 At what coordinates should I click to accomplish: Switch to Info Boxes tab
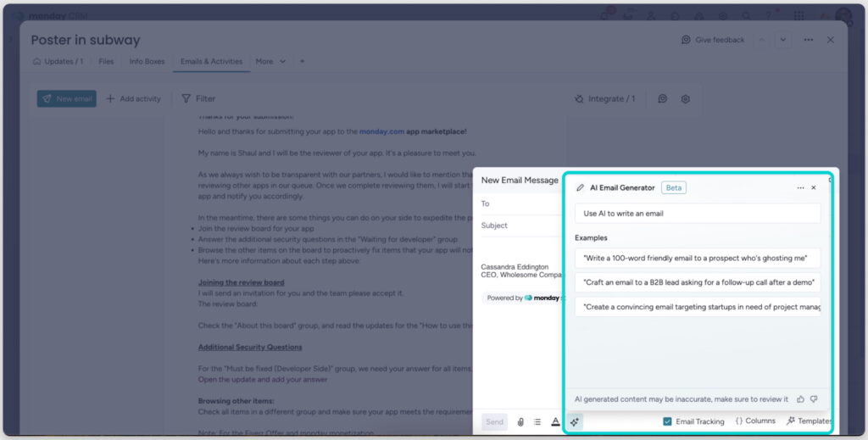[147, 61]
